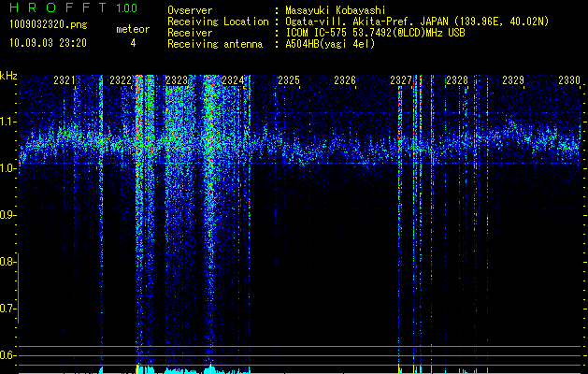
Task: Click the 0.7 kHz axis label
Action: coord(7,309)
